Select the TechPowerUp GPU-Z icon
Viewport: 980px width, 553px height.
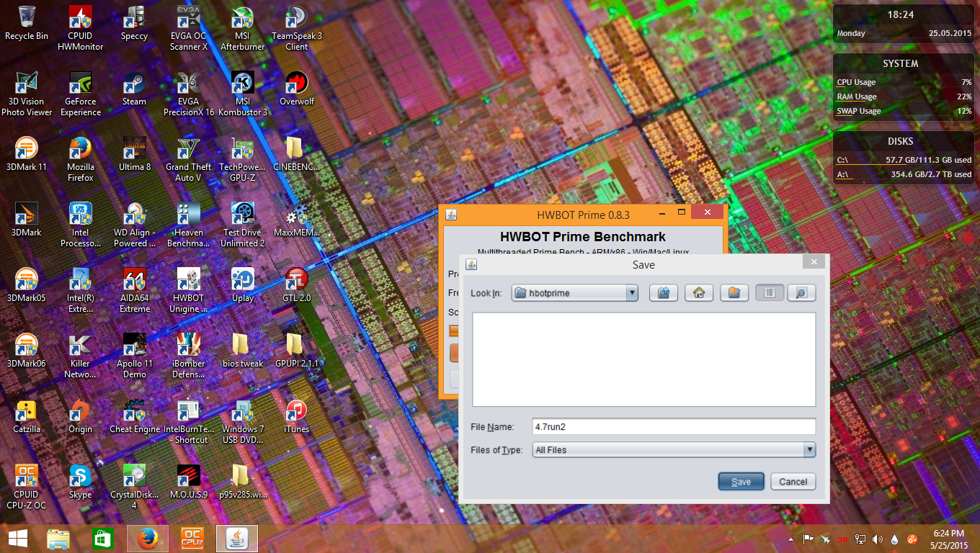tap(242, 159)
